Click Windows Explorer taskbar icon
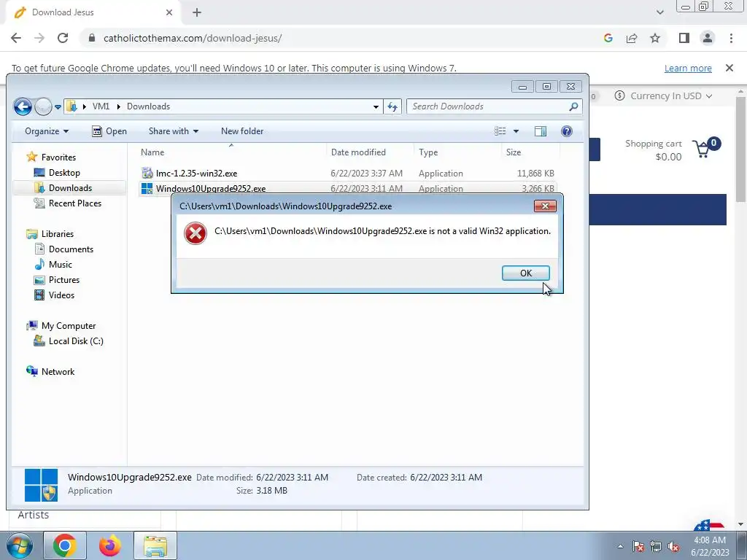This screenshot has height=560, width=747. [155, 545]
